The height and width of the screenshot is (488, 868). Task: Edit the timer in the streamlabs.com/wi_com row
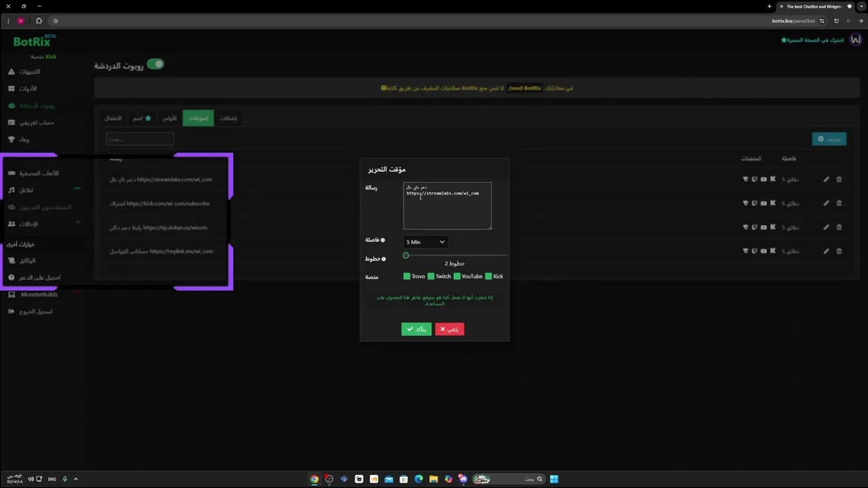click(x=826, y=180)
